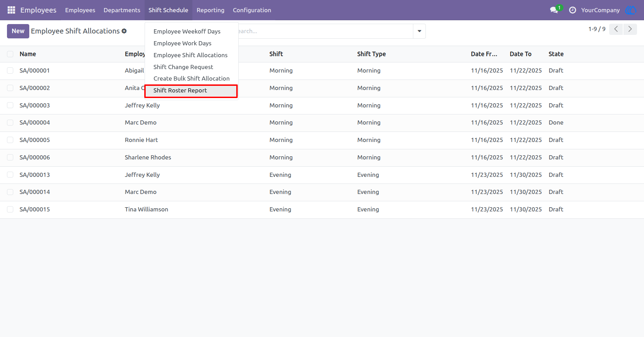Mark the checkbox for SA/000015

coord(10,209)
